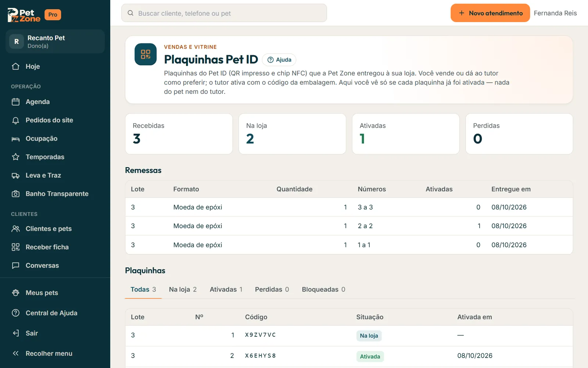The width and height of the screenshot is (588, 368).
Task: Click the Números cell '2 a 2'
Action: pyautogui.click(x=365, y=226)
